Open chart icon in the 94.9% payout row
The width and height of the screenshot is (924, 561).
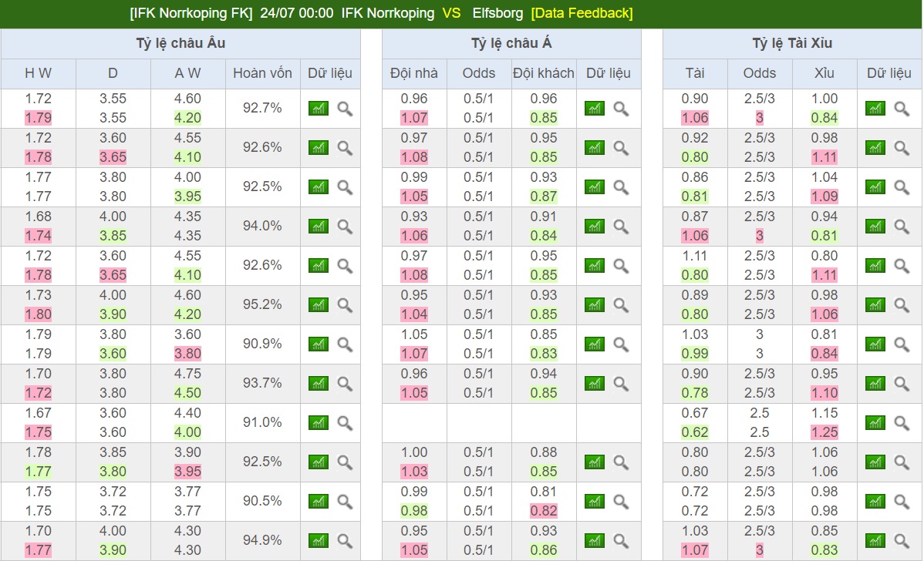pos(319,540)
